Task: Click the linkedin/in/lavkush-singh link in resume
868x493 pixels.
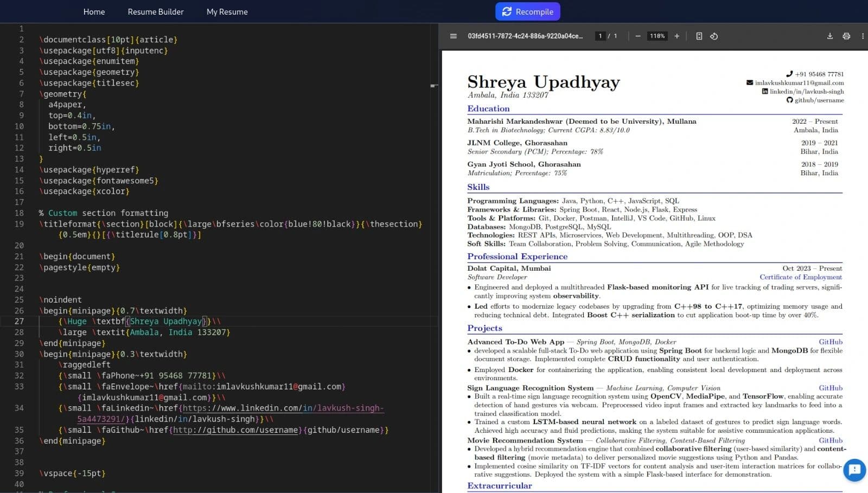Action: coord(807,92)
